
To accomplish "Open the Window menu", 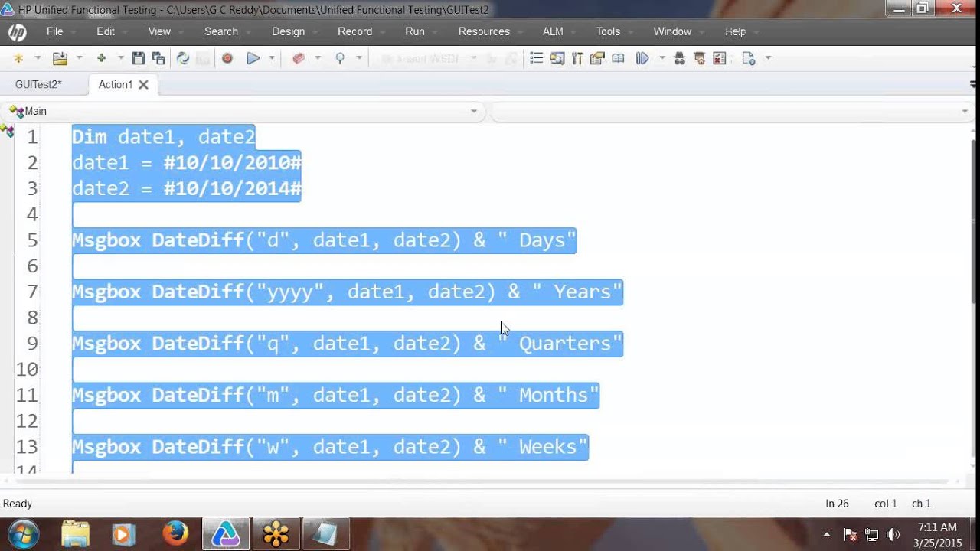I will (x=672, y=31).
